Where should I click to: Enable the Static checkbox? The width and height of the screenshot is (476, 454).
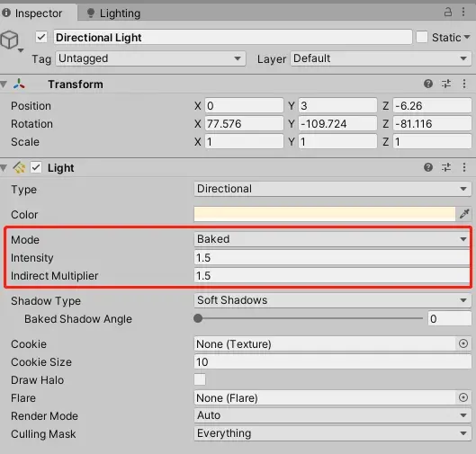(x=422, y=37)
